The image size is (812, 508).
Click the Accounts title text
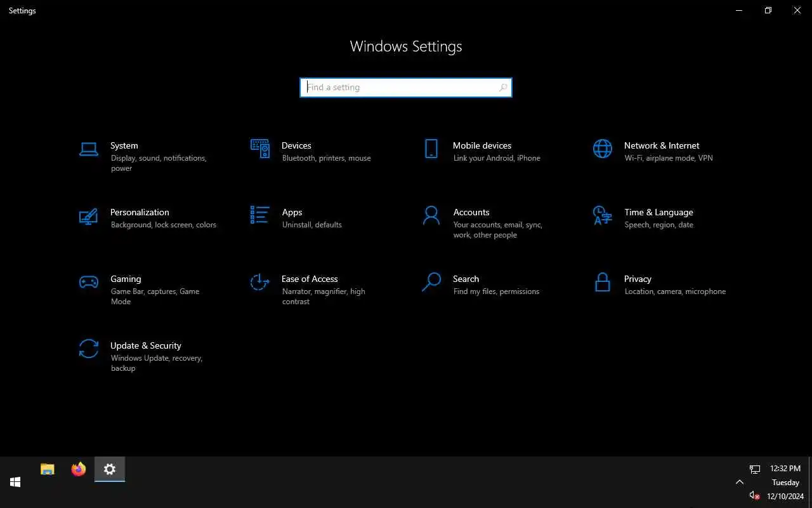pyautogui.click(x=471, y=212)
